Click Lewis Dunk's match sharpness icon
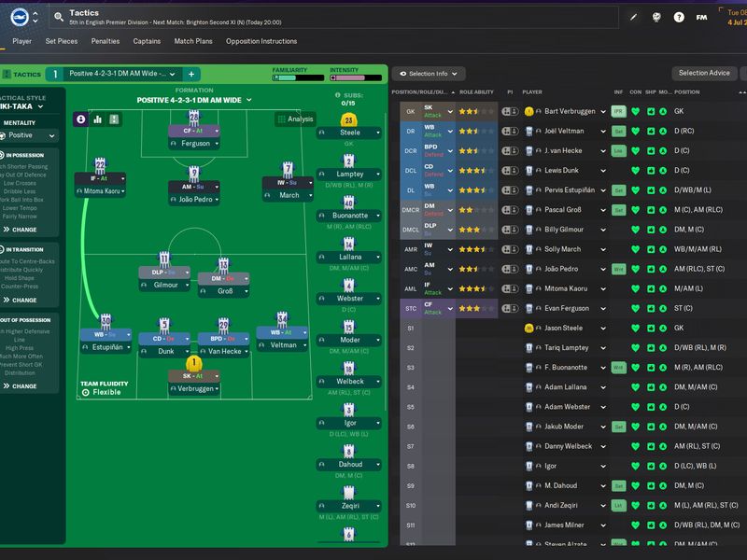This screenshot has width=747, height=560. [x=651, y=171]
